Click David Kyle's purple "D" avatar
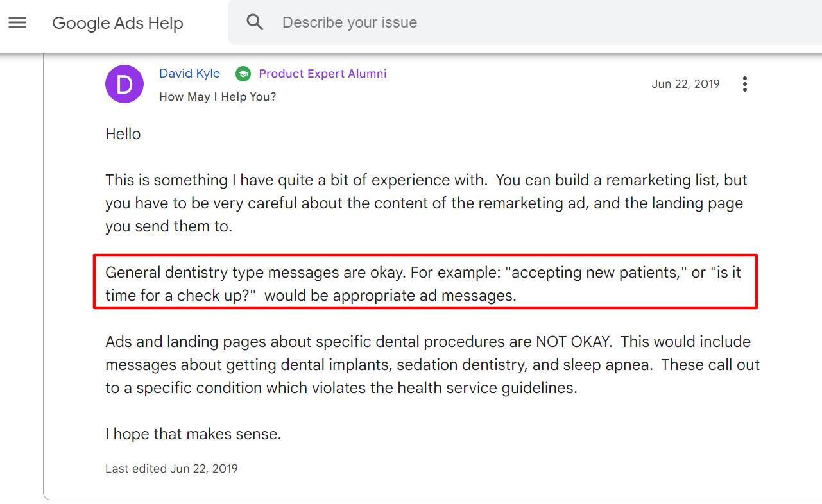 pyautogui.click(x=124, y=84)
